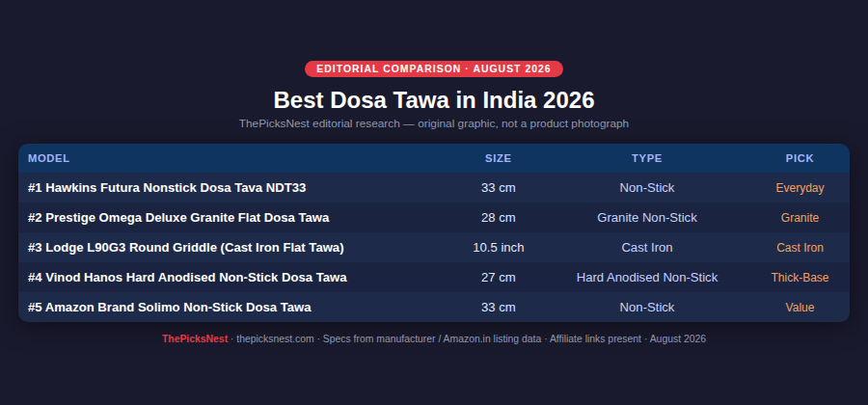Viewport: 868px width, 405px height.
Task: Click the MODEL column header
Action: [49, 158]
